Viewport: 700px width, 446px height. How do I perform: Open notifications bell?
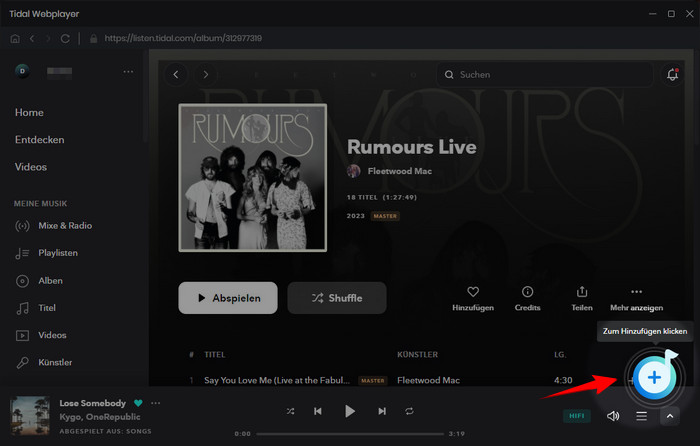point(672,75)
